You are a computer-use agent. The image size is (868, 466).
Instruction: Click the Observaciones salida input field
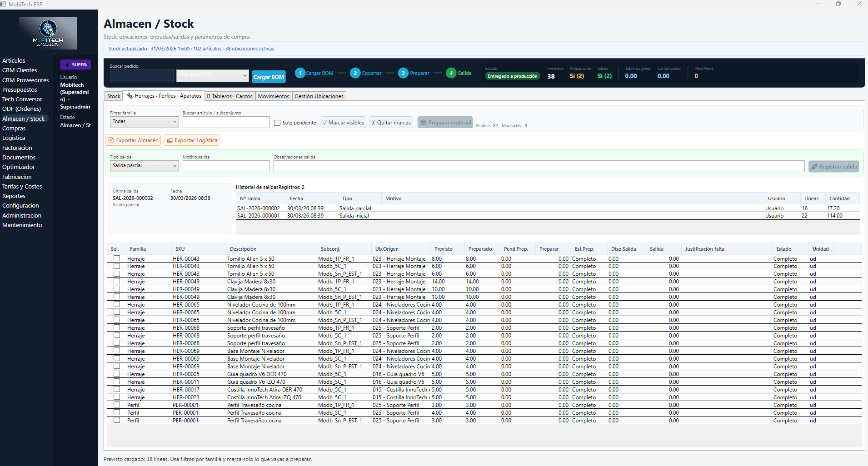point(539,166)
